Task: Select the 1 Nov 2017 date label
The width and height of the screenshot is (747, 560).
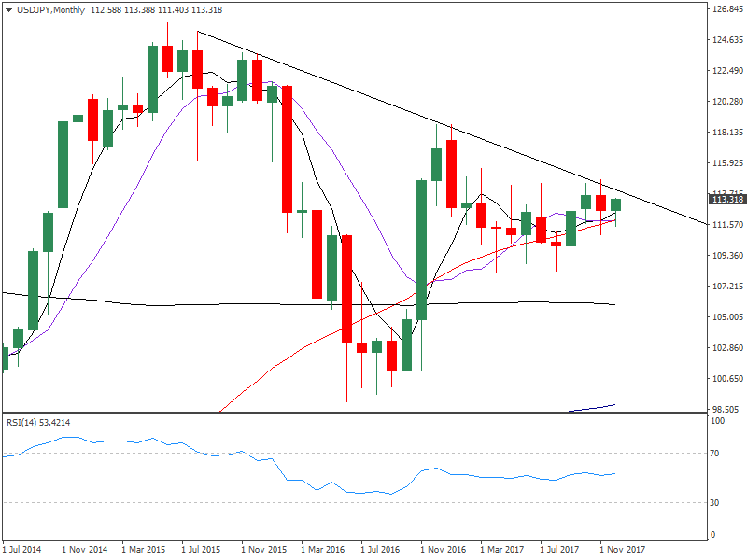Action: point(622,550)
